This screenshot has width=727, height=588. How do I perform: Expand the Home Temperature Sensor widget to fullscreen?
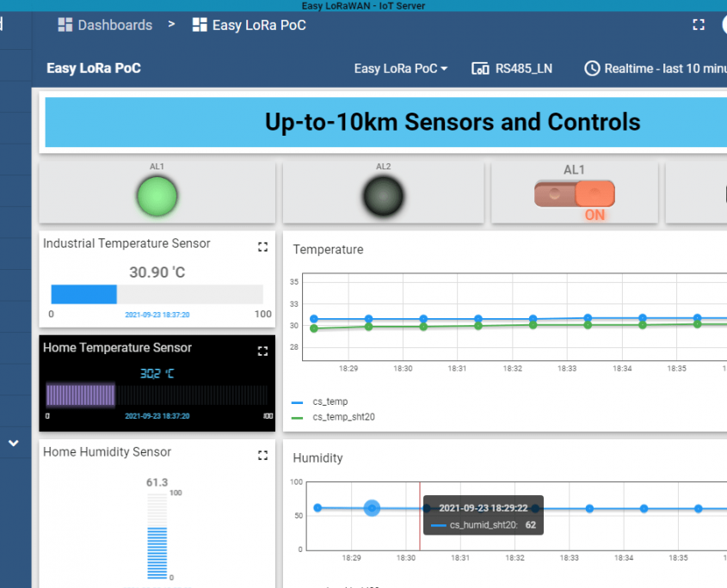coord(262,351)
